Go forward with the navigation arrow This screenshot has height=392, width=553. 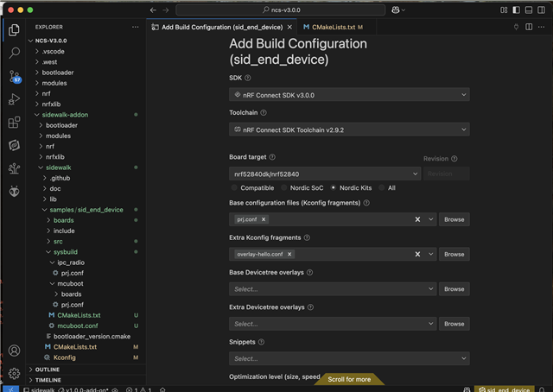[166, 10]
